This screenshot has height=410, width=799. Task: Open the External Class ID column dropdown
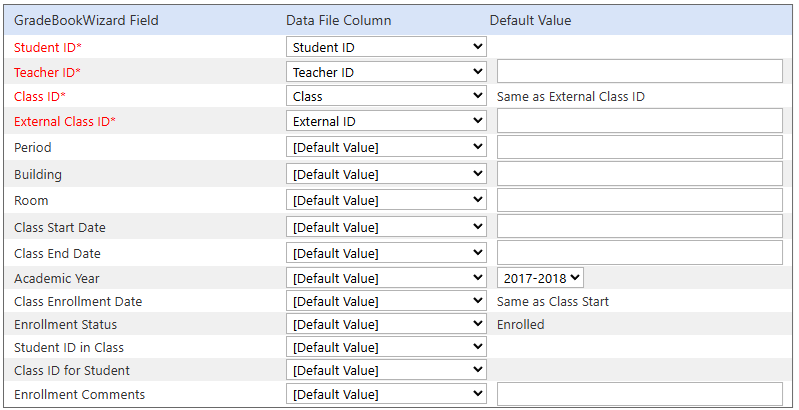(x=386, y=121)
